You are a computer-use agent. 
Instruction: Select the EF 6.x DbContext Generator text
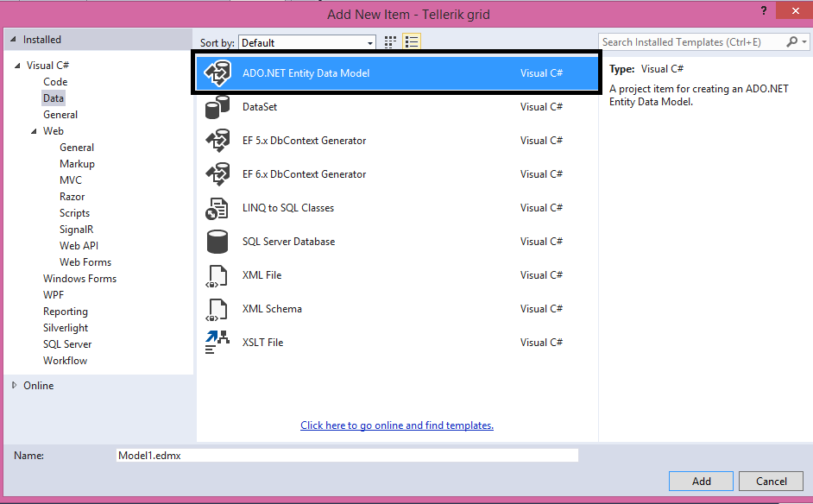(305, 174)
